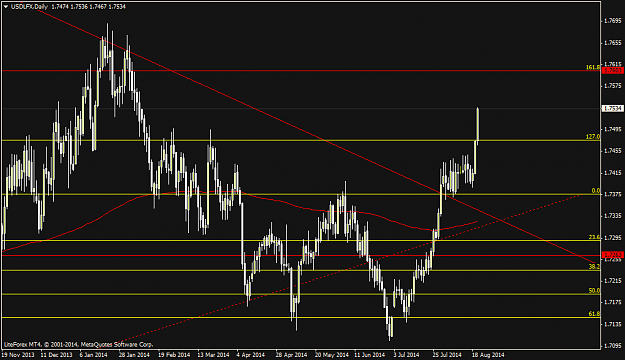
Task: Click the 18 Aug 2014 date label
Action: [x=488, y=354]
